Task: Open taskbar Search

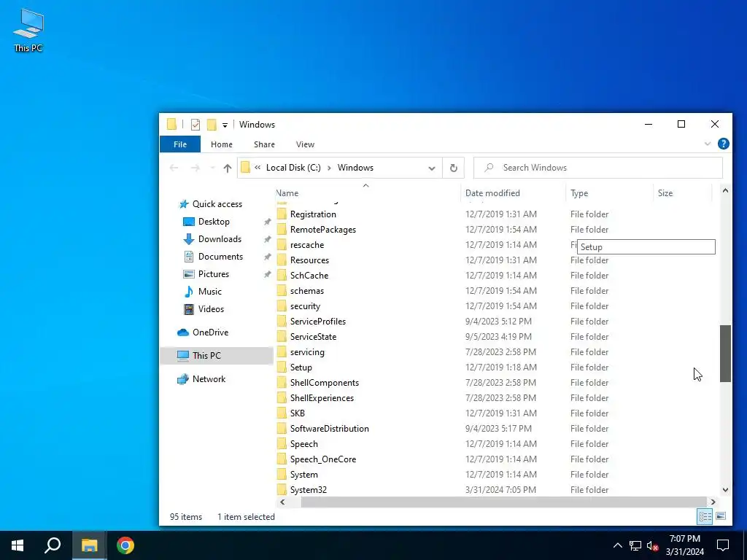Action: pos(53,545)
